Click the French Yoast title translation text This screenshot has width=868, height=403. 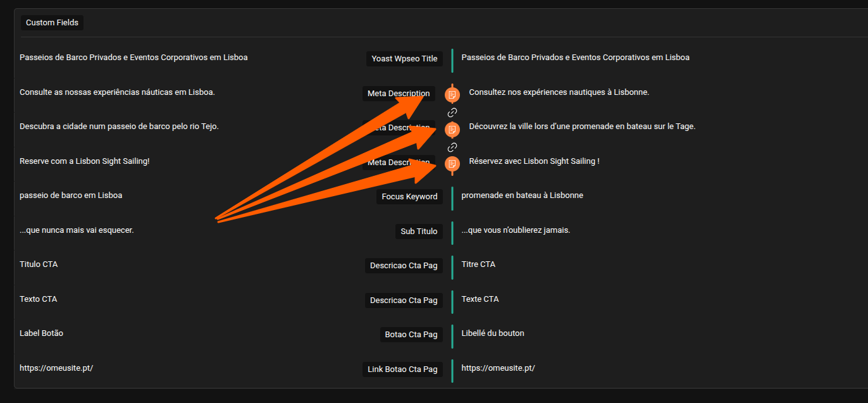(575, 58)
